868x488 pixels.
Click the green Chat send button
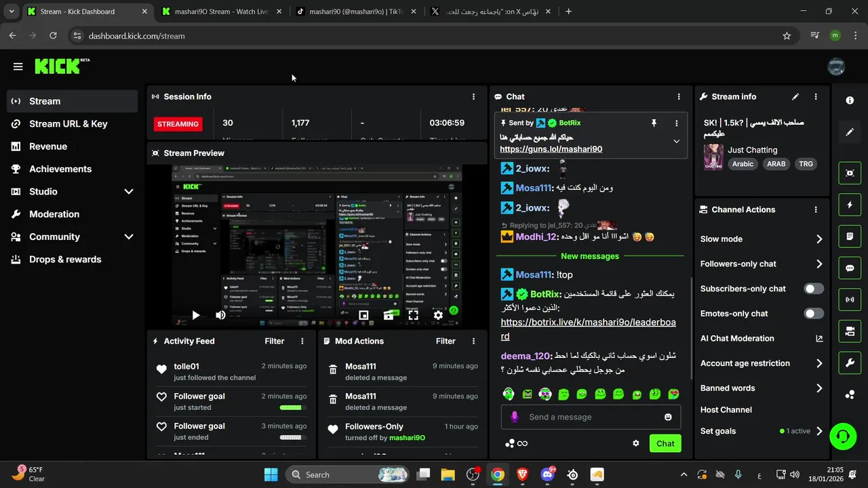pos(665,443)
